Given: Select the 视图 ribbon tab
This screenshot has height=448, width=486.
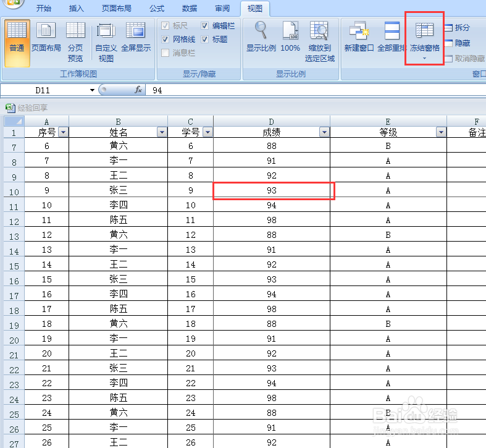Looking at the screenshot, I should tap(255, 9).
